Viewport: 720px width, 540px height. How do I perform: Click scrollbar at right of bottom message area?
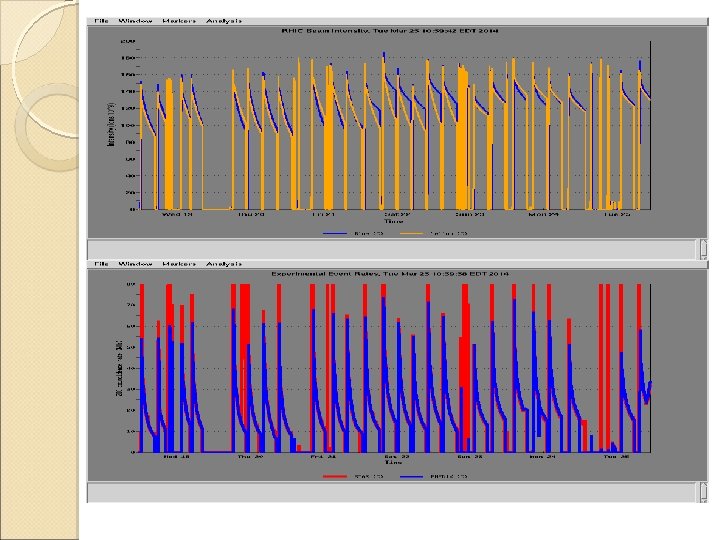point(703,492)
